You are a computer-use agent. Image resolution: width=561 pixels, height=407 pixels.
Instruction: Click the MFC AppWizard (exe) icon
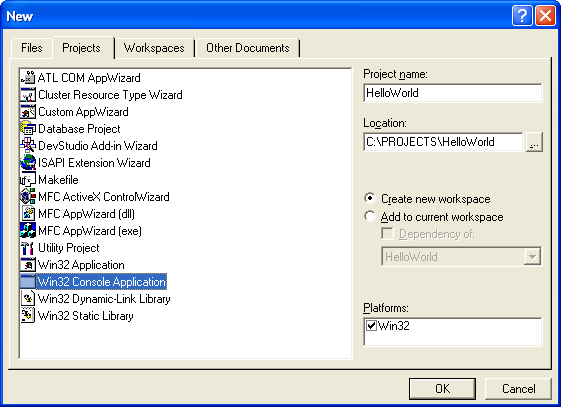(x=28, y=231)
